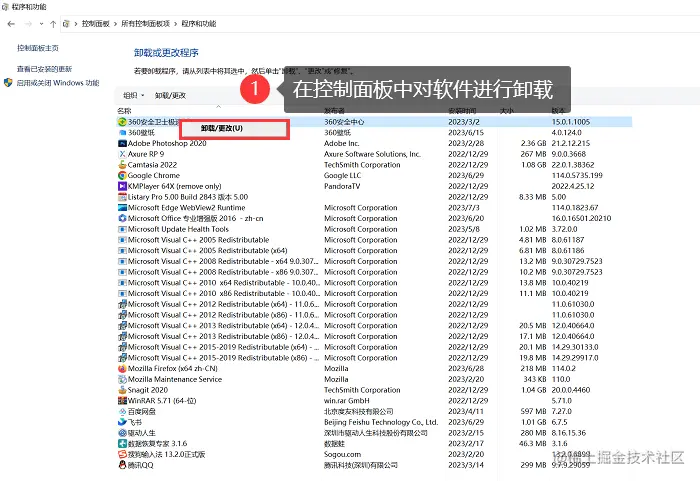The width and height of the screenshot is (700, 481).
Task: Click the 卸载/更改 toolbar button
Action: pos(170,95)
